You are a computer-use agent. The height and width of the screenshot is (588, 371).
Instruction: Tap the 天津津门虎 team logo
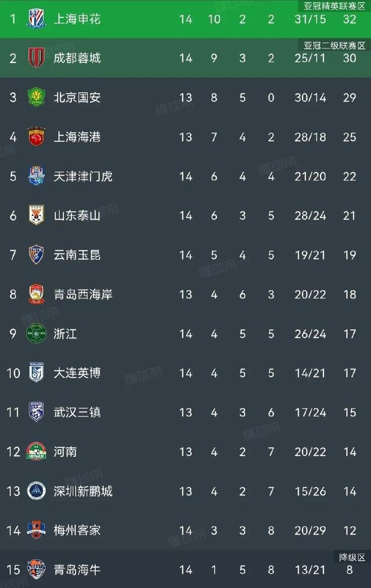(x=37, y=176)
